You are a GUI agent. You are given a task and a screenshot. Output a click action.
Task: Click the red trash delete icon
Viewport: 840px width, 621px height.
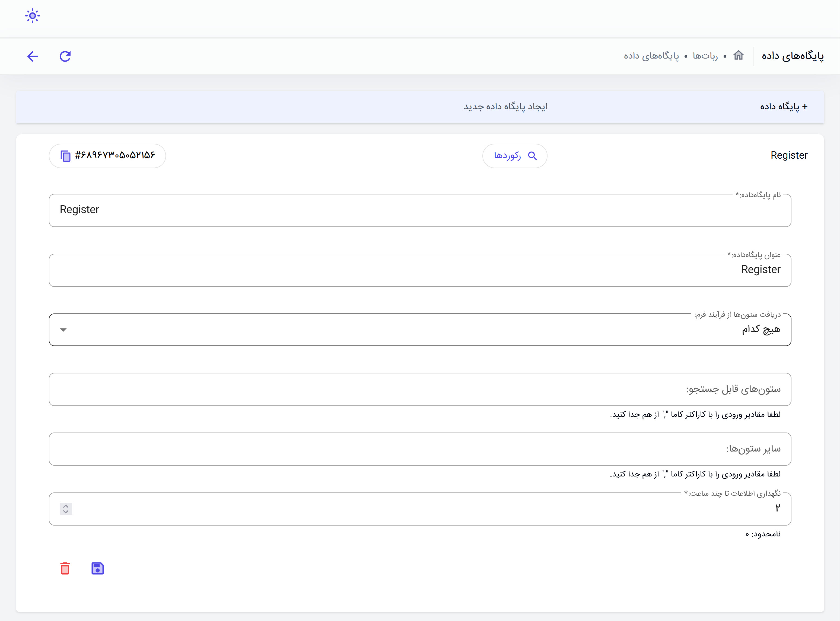pyautogui.click(x=65, y=568)
